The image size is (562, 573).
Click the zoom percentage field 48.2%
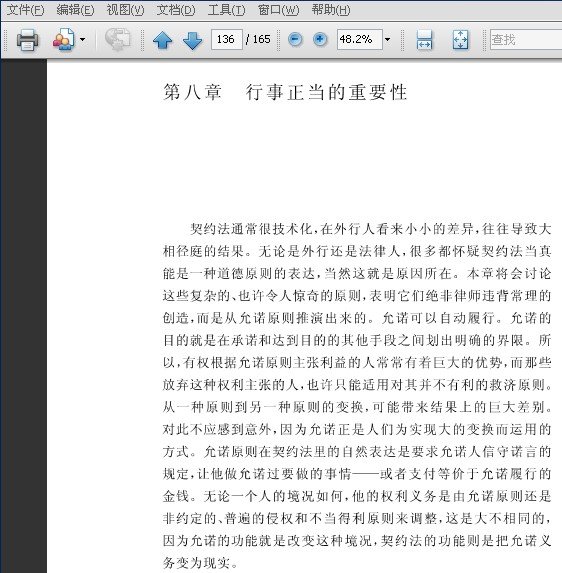click(x=360, y=39)
